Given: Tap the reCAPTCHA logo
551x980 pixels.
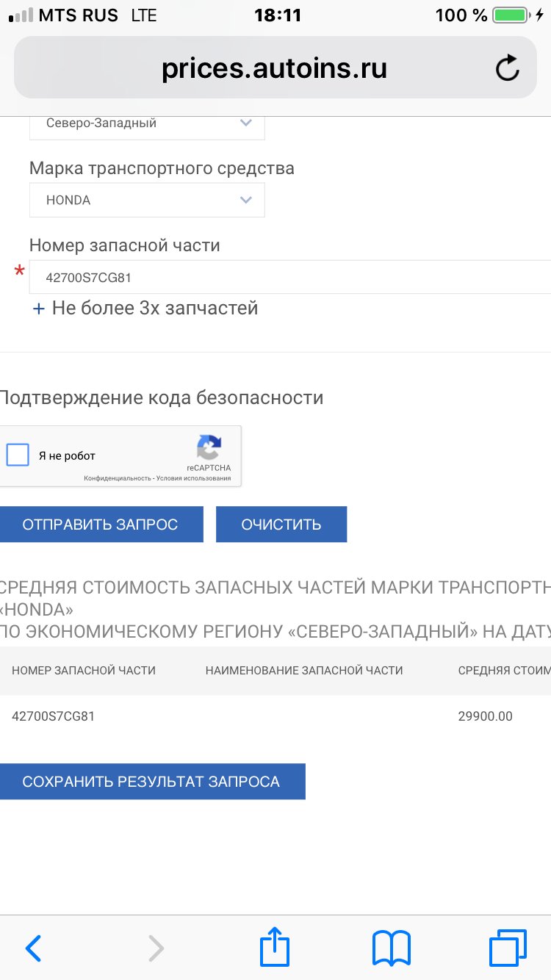Looking at the screenshot, I should [209, 447].
